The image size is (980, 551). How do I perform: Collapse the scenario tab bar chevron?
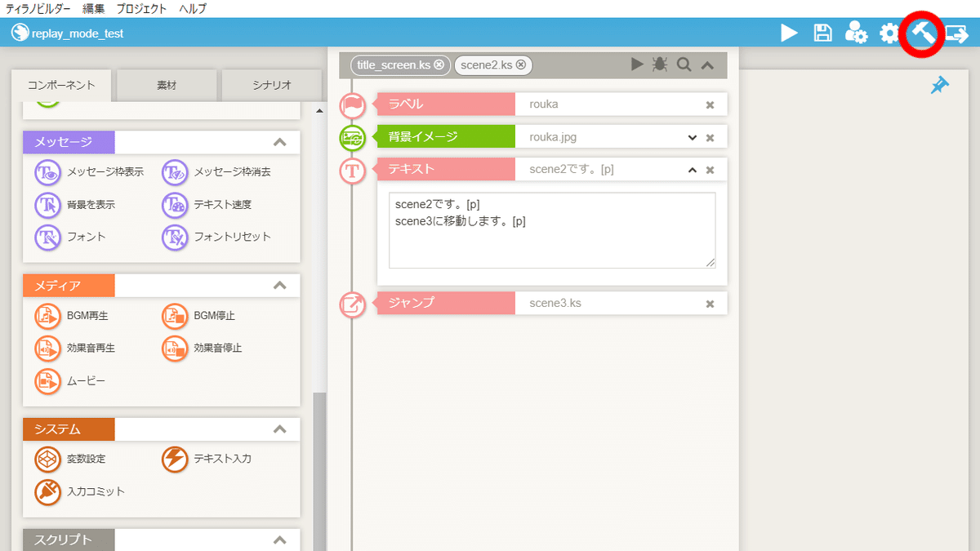(707, 64)
